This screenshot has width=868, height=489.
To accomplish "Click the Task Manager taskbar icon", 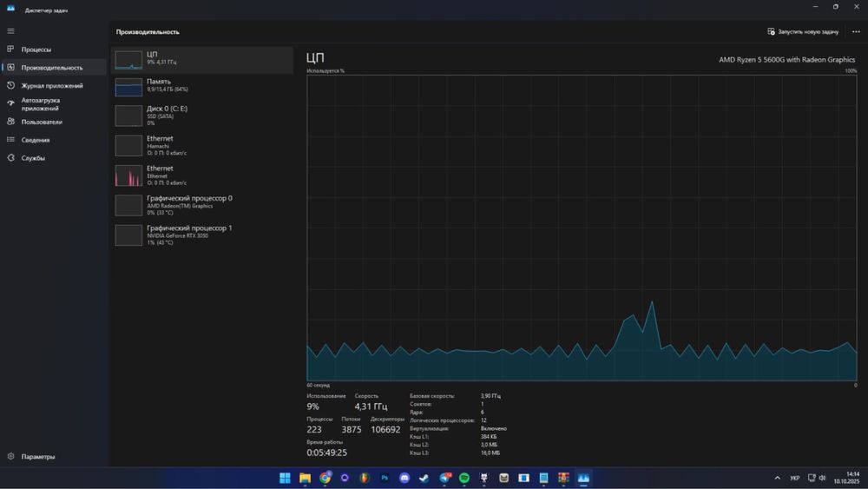I will point(583,478).
